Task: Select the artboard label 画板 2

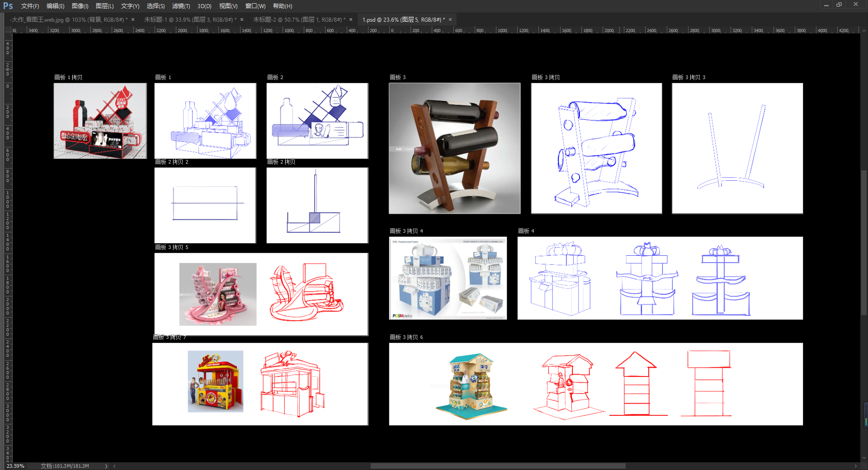Action: [x=275, y=77]
